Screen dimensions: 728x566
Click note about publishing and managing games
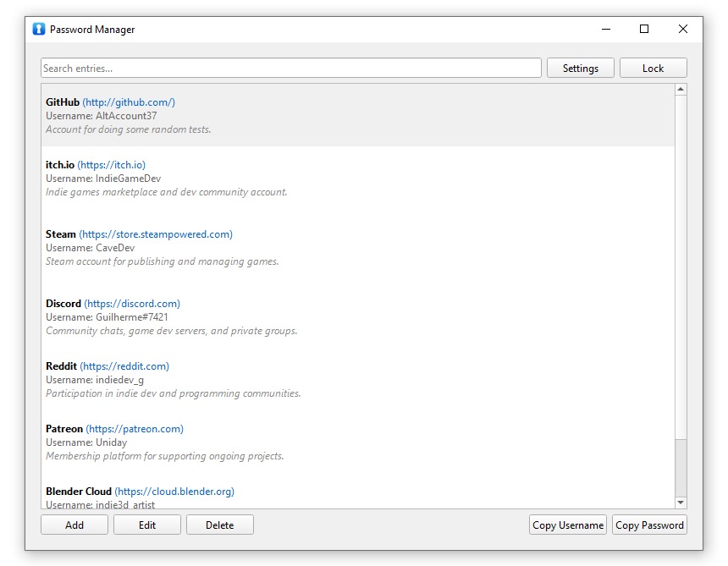(x=162, y=261)
